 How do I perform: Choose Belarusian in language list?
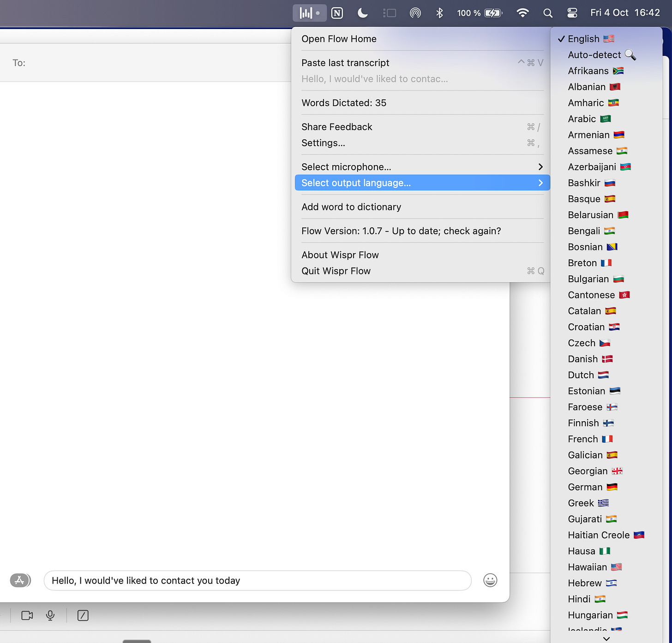606,215
